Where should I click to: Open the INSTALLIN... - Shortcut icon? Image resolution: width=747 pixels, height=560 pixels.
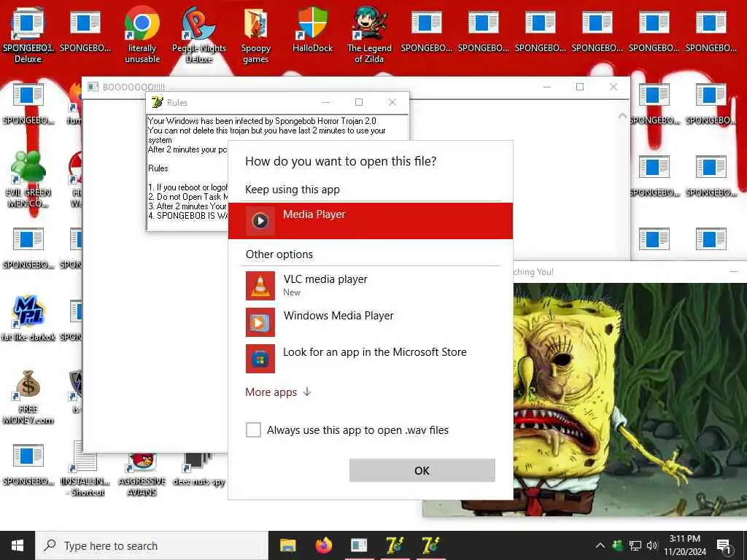pyautogui.click(x=85, y=469)
